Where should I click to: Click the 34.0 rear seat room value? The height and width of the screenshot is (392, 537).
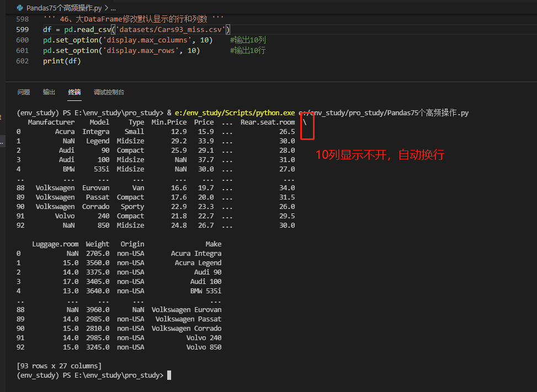pyautogui.click(x=287, y=188)
